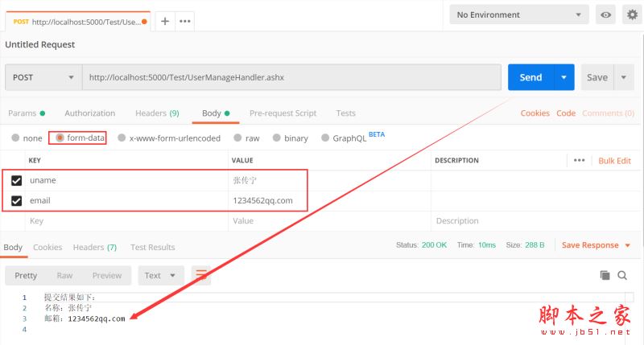Select the x-www-form-urlencoded radio button
The height and width of the screenshot is (345, 644).
[x=122, y=138]
